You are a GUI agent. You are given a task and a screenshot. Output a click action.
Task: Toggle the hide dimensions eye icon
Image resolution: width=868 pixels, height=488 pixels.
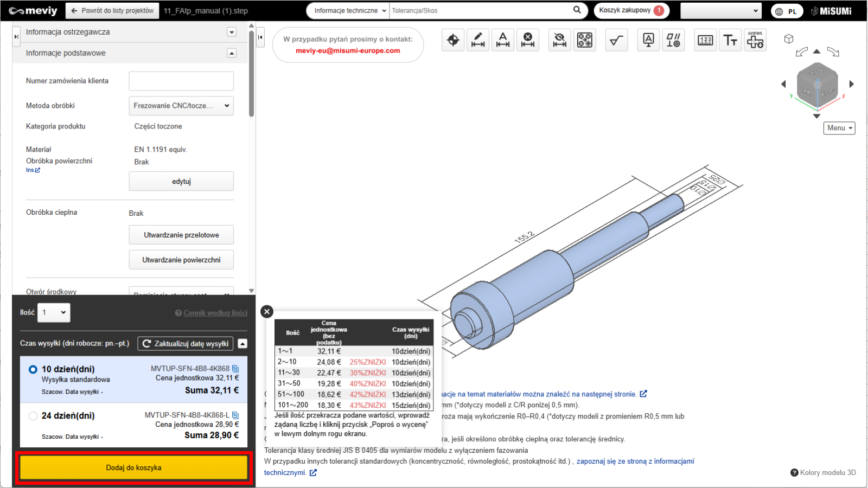pyautogui.click(x=559, y=40)
